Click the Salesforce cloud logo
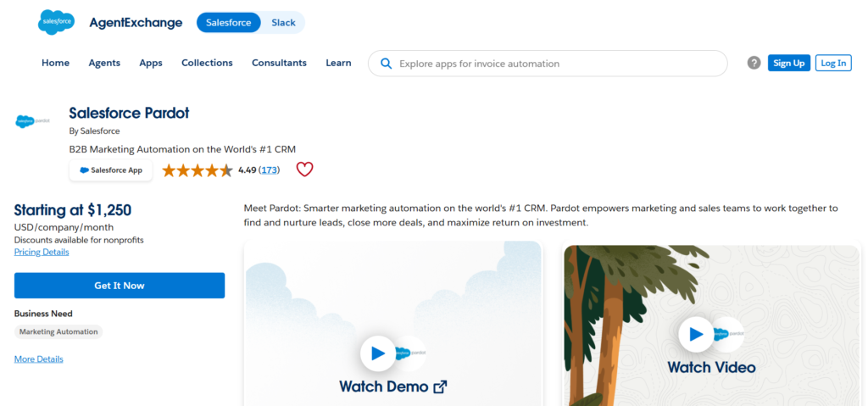 click(x=56, y=22)
